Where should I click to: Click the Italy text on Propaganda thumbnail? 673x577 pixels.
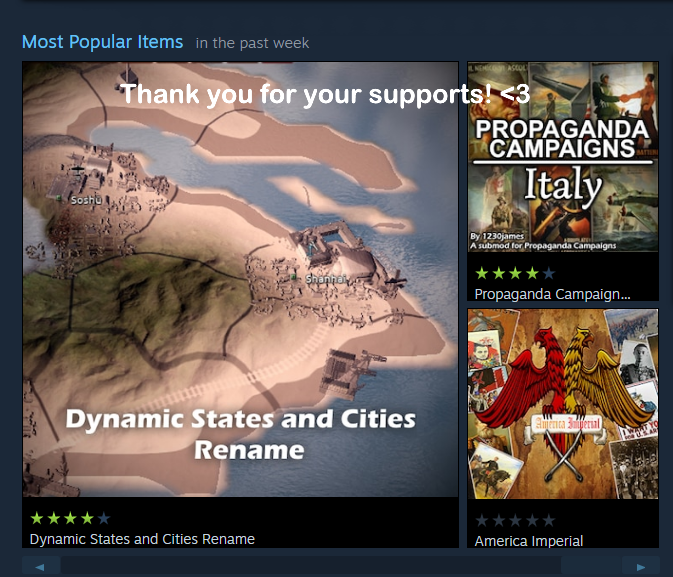click(563, 185)
